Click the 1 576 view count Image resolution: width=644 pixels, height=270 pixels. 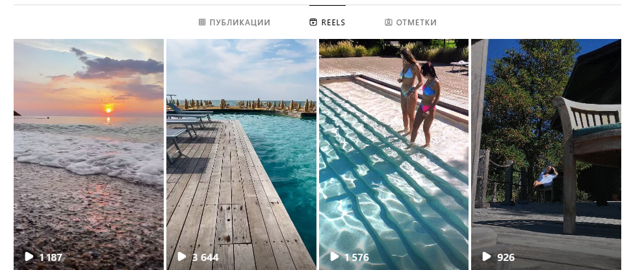point(357,257)
